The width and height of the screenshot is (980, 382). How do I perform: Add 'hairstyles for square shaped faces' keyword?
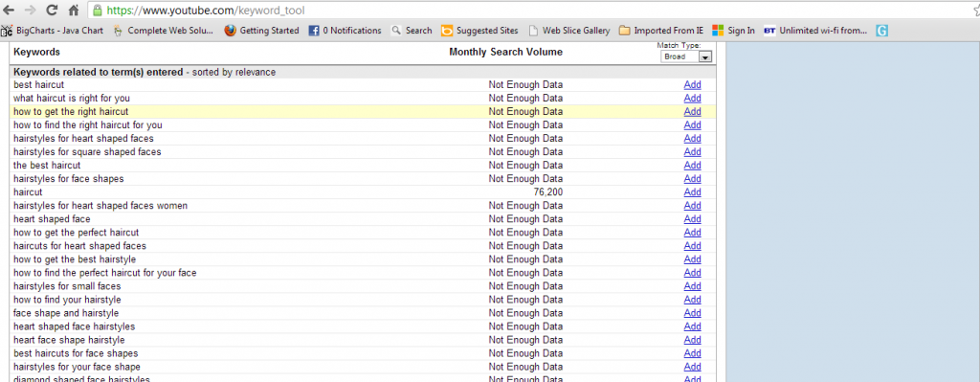click(x=693, y=152)
